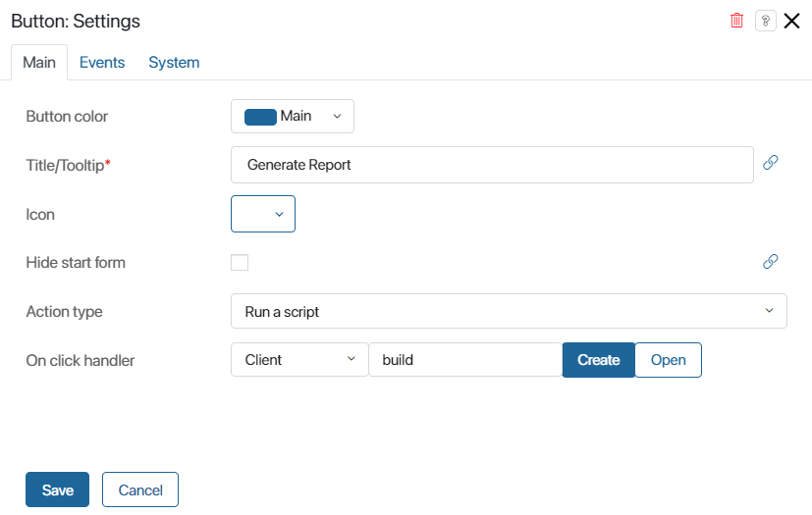Click the Button color label
The image size is (812, 515).
click(x=67, y=117)
